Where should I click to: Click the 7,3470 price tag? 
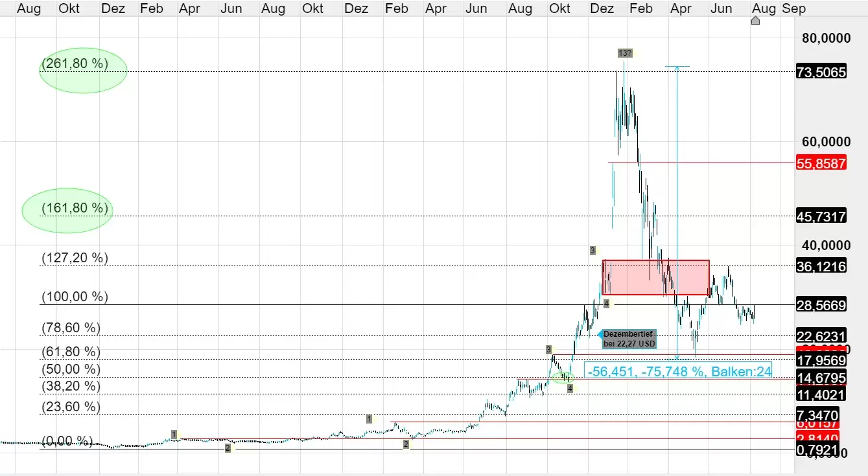[818, 414]
